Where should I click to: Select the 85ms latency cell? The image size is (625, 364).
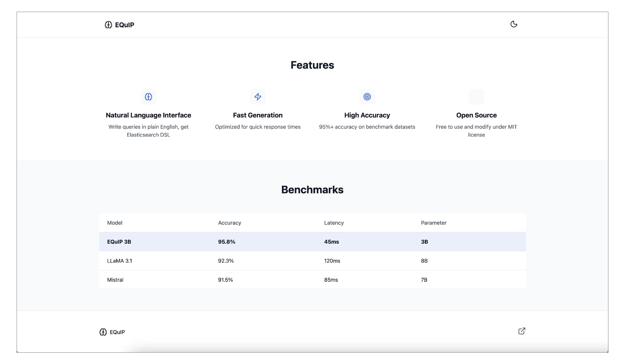click(331, 280)
